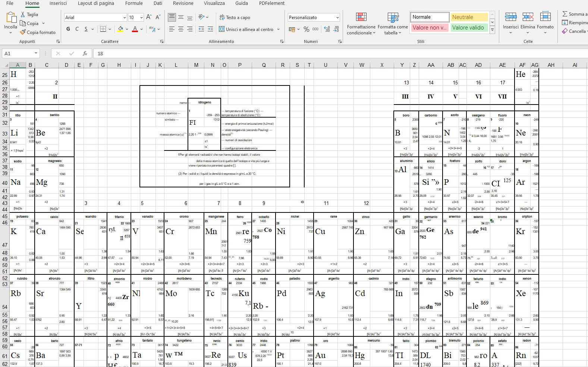Screen dimensions: 588x367
Task: Open the fill color dropdown arrow
Action: click(127, 29)
